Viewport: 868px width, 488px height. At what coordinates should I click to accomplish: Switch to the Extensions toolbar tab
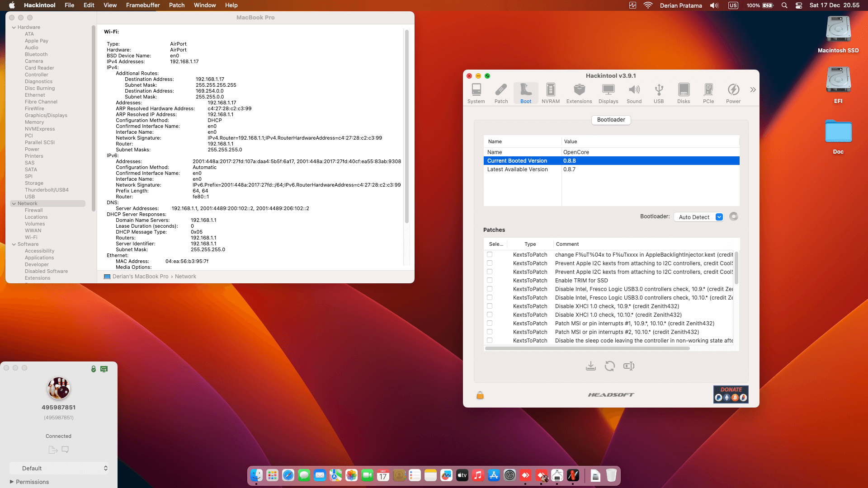coord(579,93)
